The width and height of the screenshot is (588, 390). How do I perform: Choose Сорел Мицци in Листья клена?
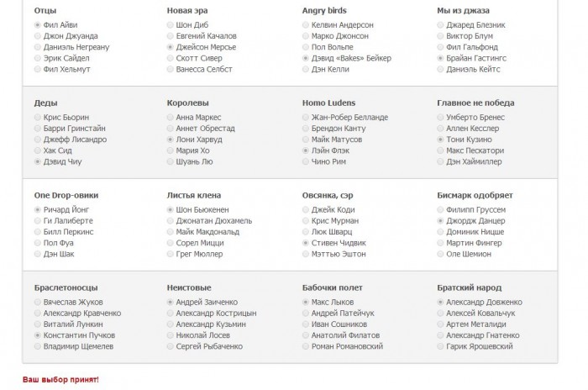tap(171, 242)
